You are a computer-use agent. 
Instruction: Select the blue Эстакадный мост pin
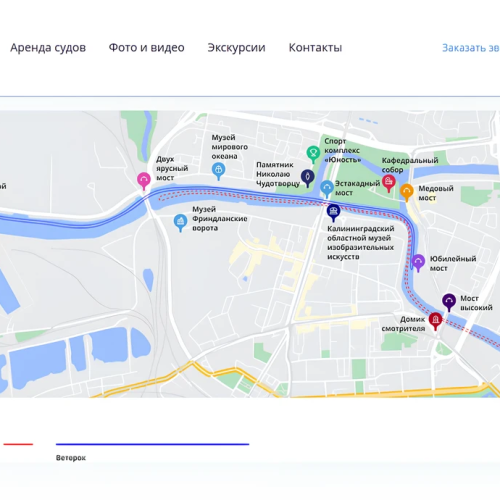(327, 188)
